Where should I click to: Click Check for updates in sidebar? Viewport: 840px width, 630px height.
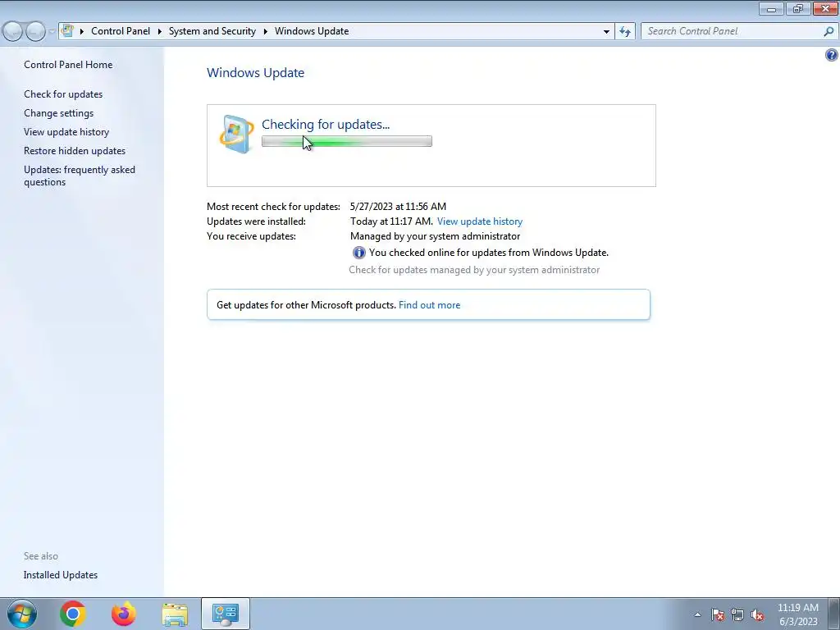click(63, 94)
